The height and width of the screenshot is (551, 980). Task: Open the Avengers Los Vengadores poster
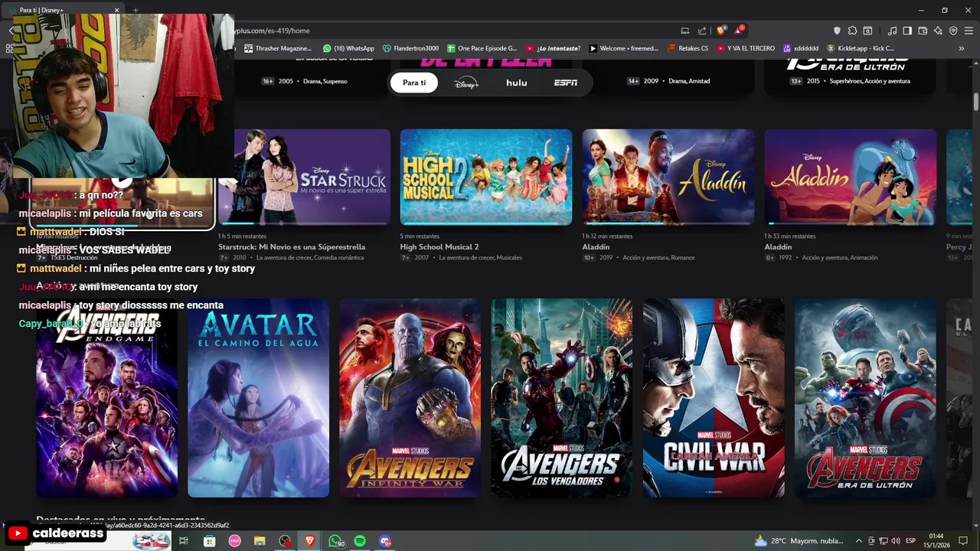(562, 398)
